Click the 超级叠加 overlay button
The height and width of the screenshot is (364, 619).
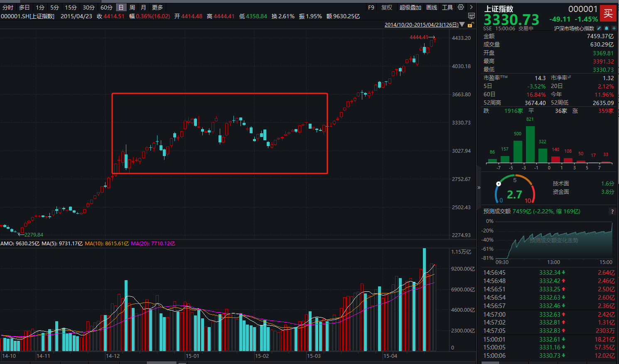[410, 7]
